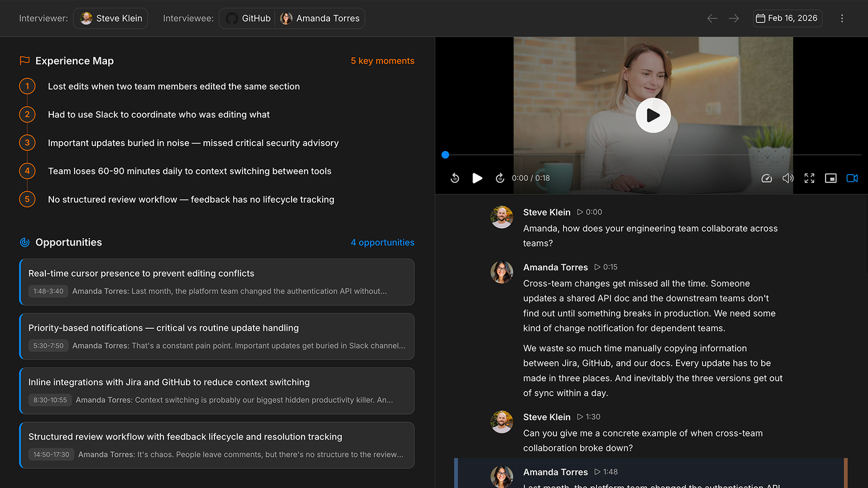Rewind the video 10 seconds
This screenshot has width=868, height=488.
(x=455, y=178)
